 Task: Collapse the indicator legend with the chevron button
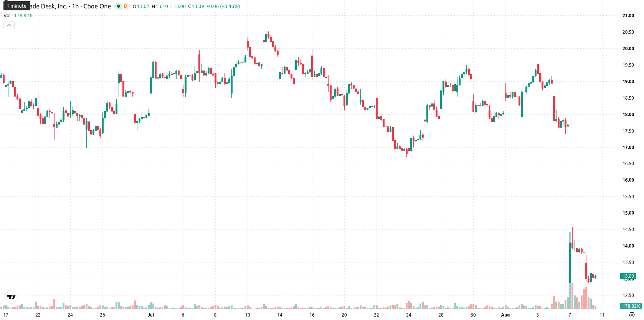[9, 25]
